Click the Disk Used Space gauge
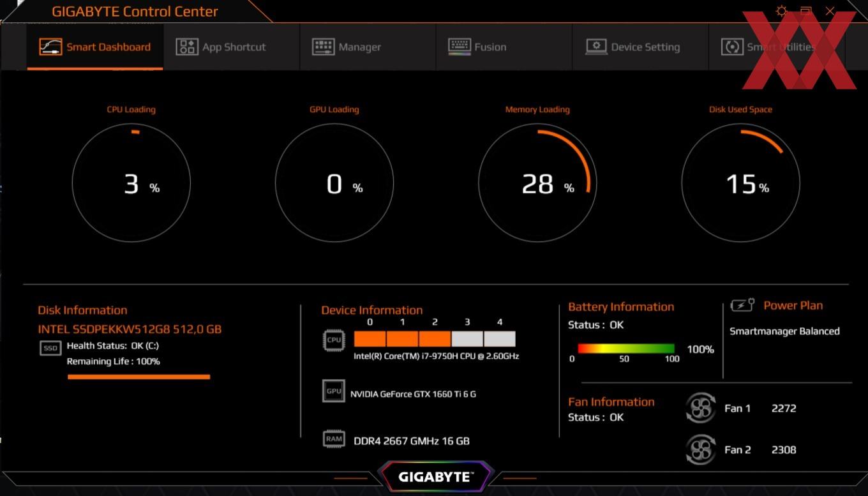The width and height of the screenshot is (868, 496). [740, 183]
